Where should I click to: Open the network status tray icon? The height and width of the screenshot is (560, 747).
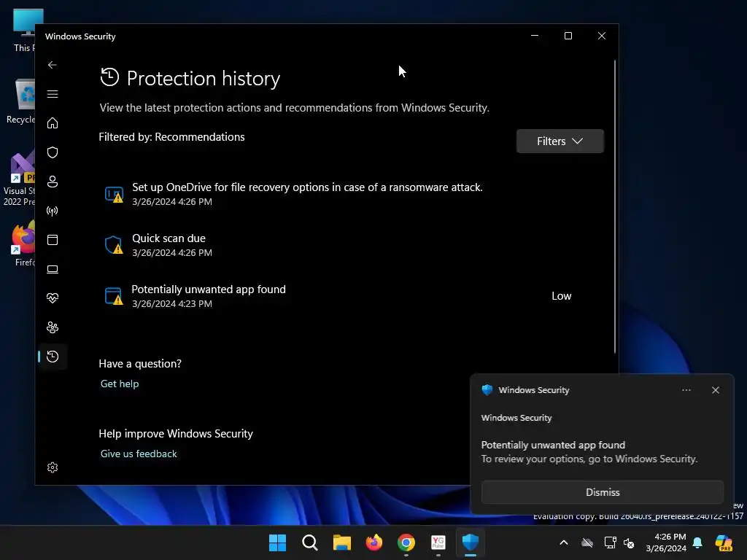tap(610, 542)
